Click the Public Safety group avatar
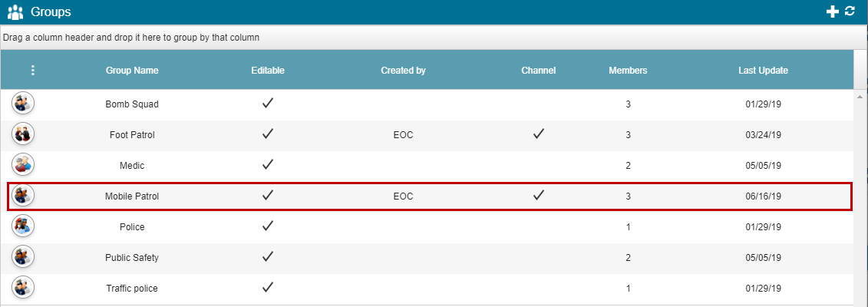 [23, 256]
